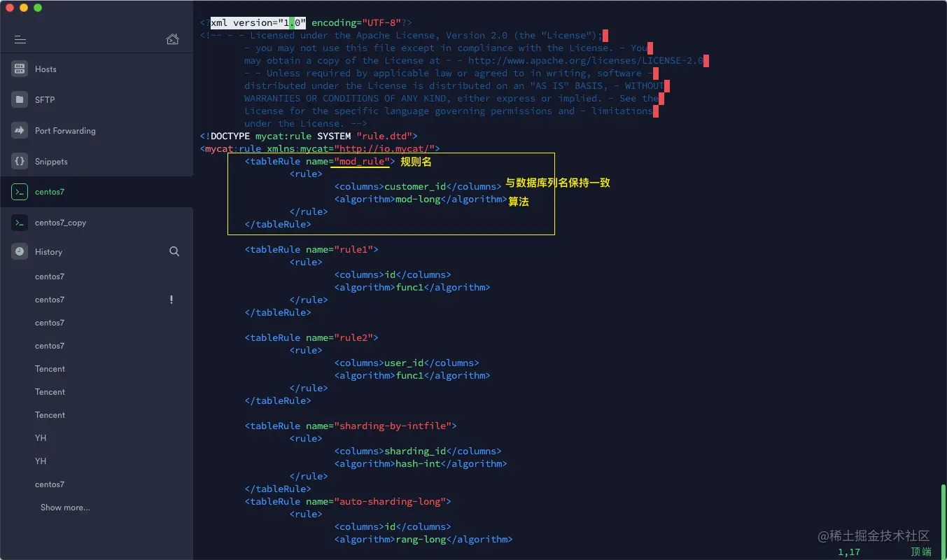Click the 'http://io.mycat/' namespace string
This screenshot has height=560, width=947.
click(x=384, y=149)
